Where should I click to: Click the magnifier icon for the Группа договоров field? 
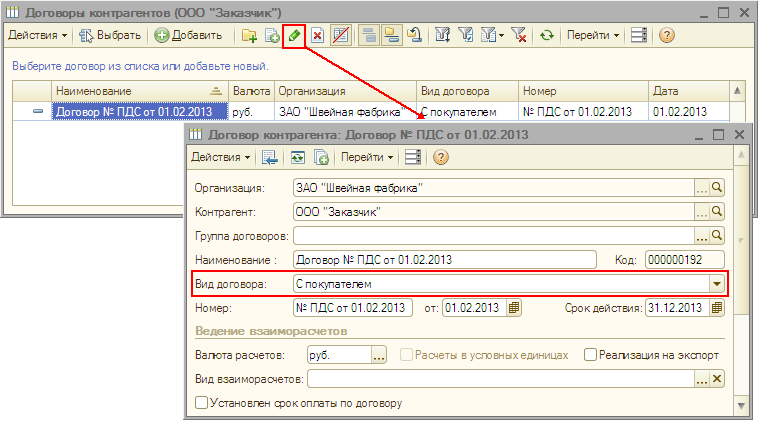tap(717, 235)
